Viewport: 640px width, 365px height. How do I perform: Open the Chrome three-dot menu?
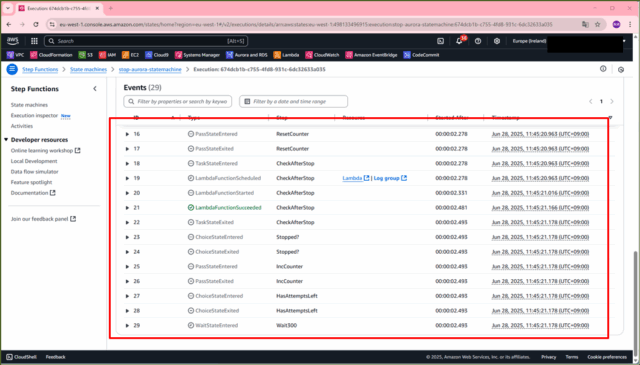pyautogui.click(x=630, y=24)
